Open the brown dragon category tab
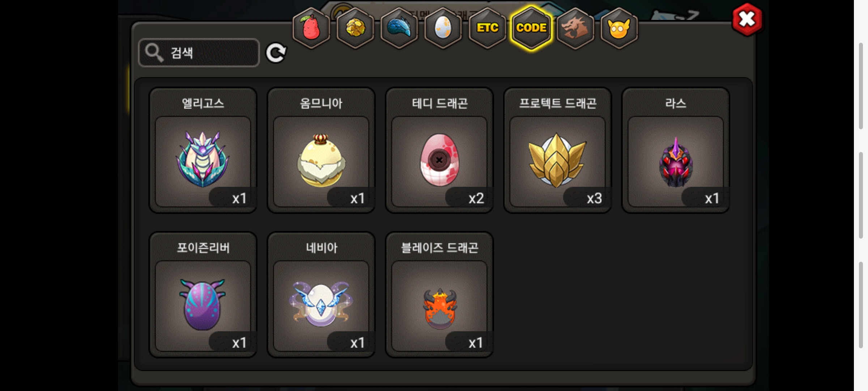Viewport: 868px width, 391px height. 575,28
